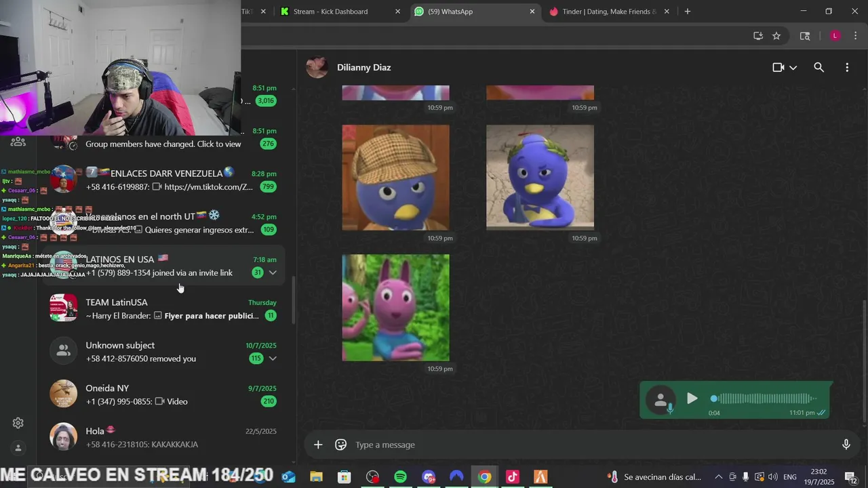Open the call options dropdown arrow
The height and width of the screenshot is (488, 868).
coord(793,68)
